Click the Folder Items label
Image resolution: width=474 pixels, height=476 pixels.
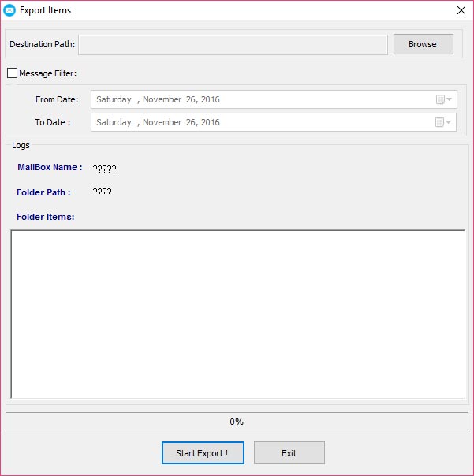pos(45,217)
